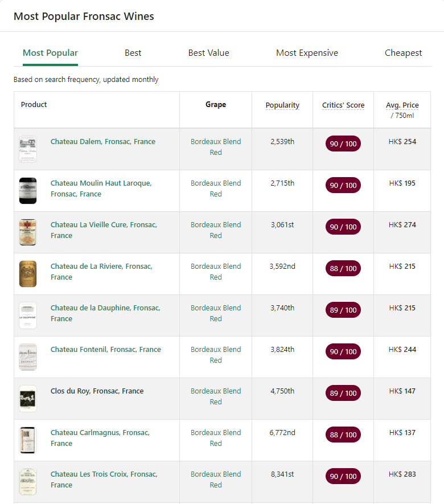Click the Chateau Fontenil, Fronsac, France link
The image size is (444, 504).
[x=105, y=350]
